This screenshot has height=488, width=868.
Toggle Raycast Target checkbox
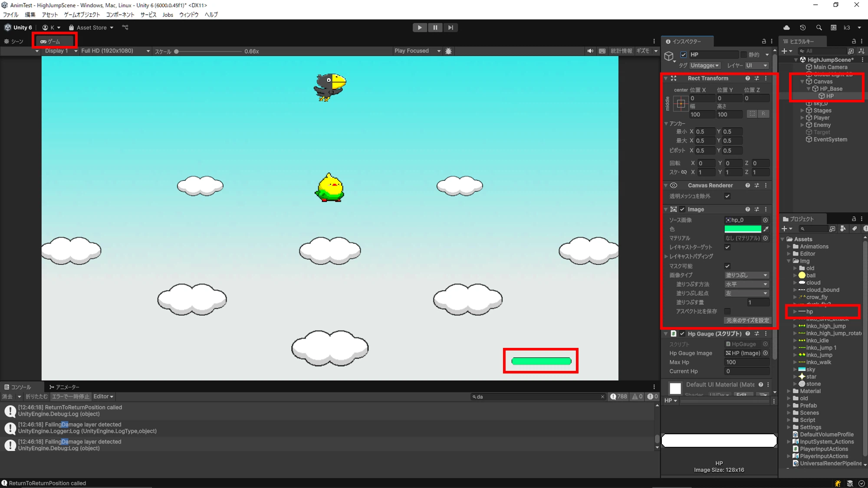(727, 247)
